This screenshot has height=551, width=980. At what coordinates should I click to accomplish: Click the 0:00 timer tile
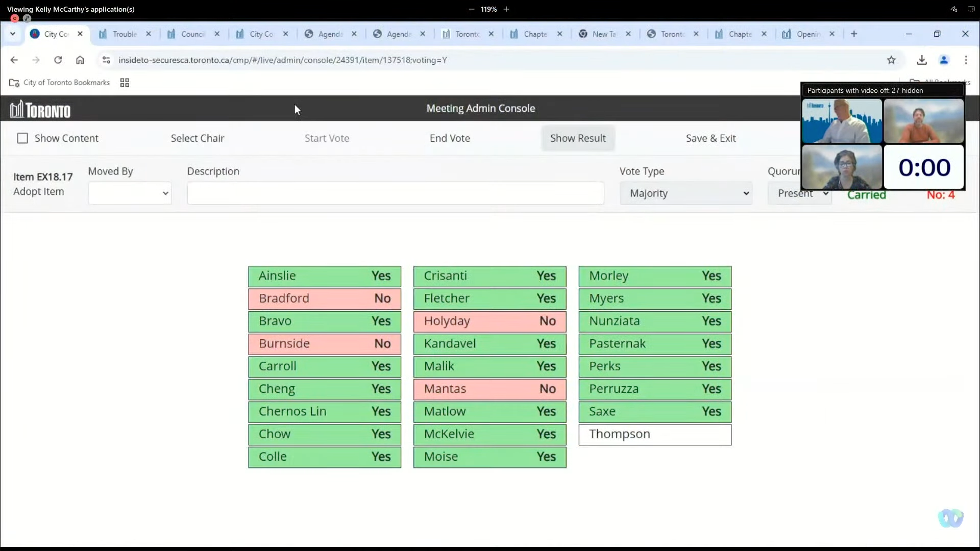point(924,167)
